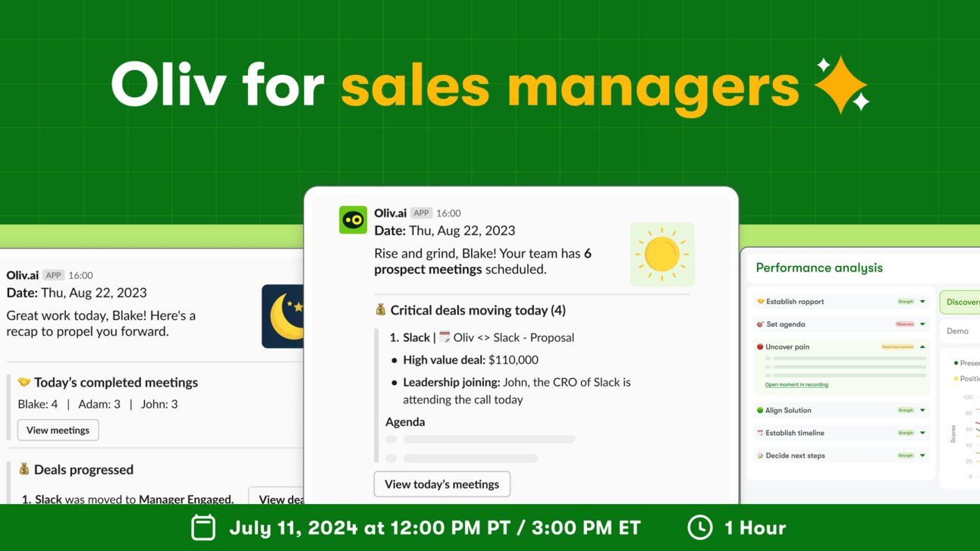Collapse the Uncover pain row
Image resolution: width=980 pixels, height=551 pixels.
point(922,347)
